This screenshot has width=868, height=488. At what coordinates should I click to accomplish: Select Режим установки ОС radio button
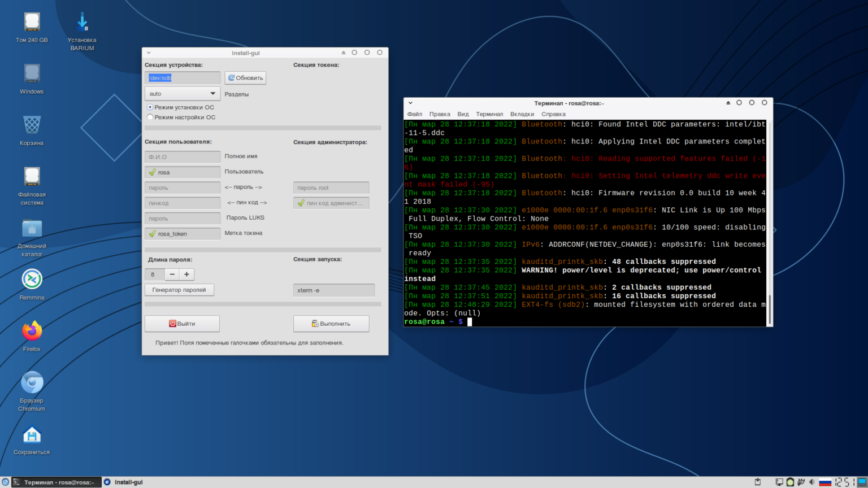[x=150, y=107]
